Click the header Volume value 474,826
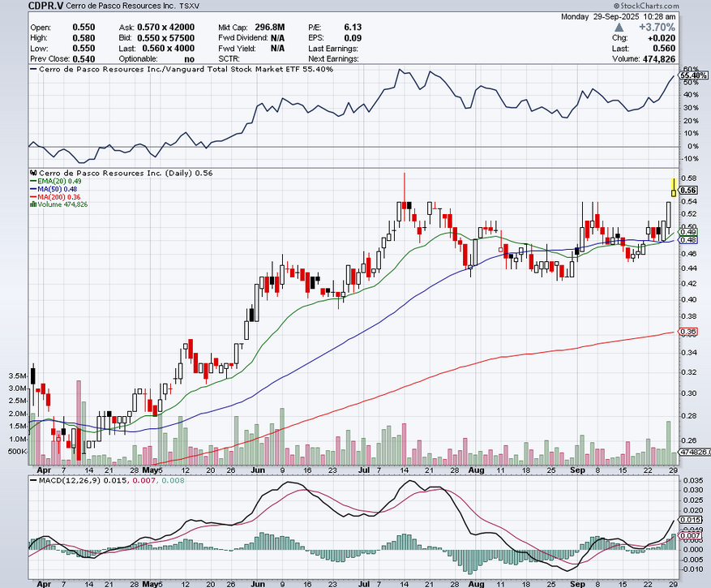The width and height of the screenshot is (711, 588). point(659,59)
